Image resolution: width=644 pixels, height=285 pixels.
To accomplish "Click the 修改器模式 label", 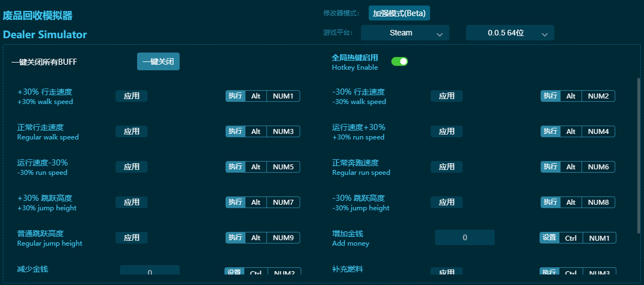I will tap(341, 13).
